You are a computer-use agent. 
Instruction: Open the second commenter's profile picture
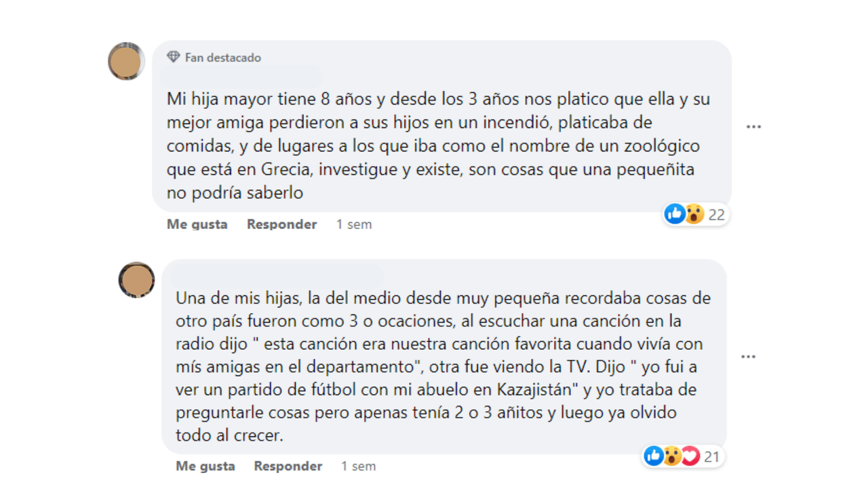coord(138,279)
